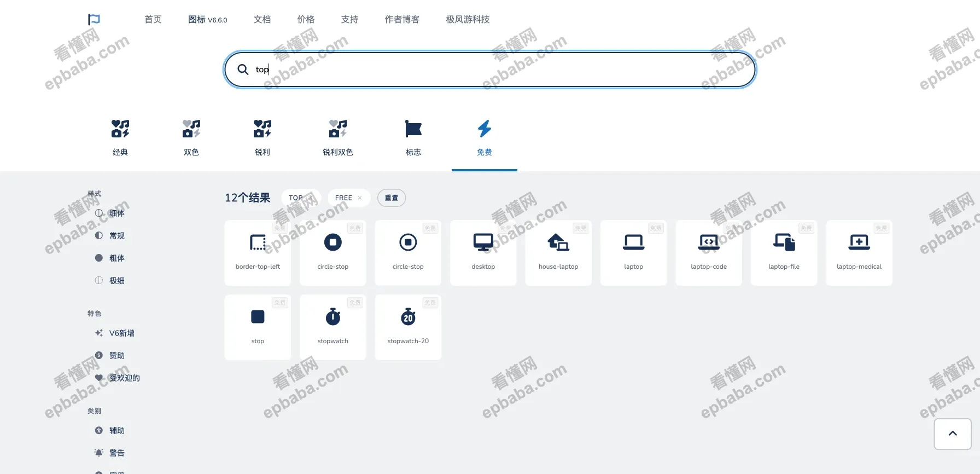Open 价格 in the top navigation
Screen dimensions: 980x474
click(306, 20)
